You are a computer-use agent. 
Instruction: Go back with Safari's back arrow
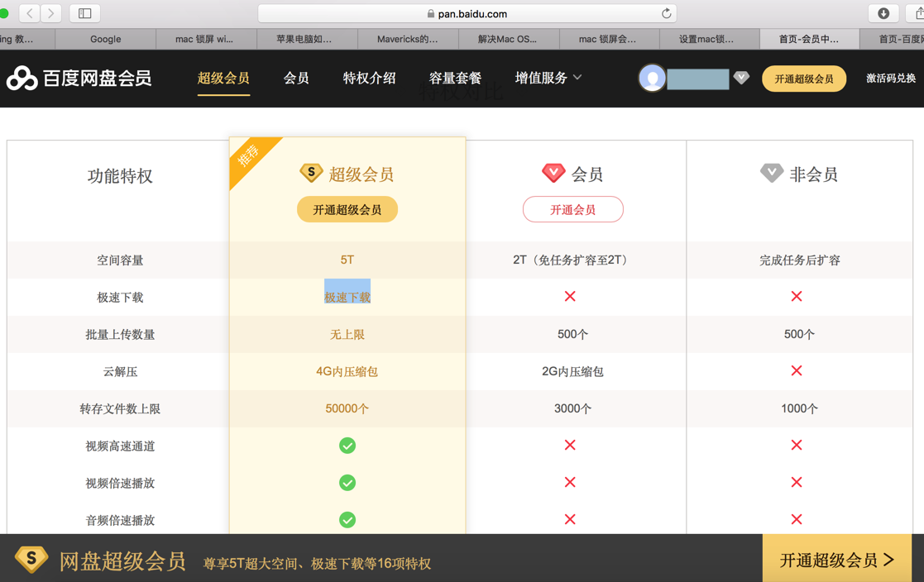[x=30, y=13]
